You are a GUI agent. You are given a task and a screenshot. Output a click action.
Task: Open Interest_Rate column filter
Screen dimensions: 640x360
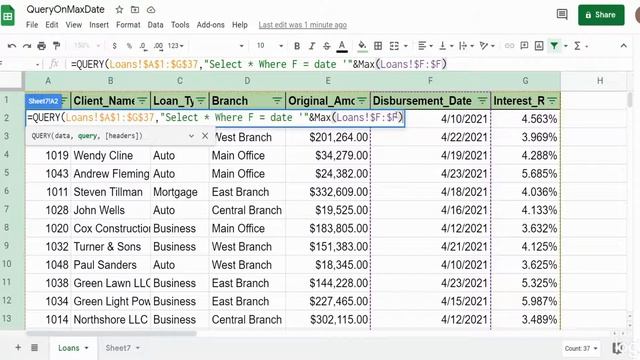pyautogui.click(x=552, y=100)
